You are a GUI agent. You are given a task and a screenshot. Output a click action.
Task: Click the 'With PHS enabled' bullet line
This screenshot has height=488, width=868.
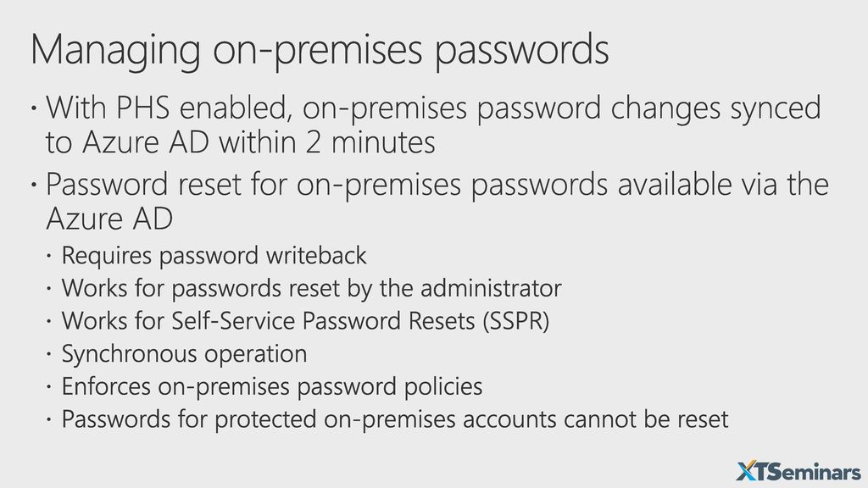433,108
